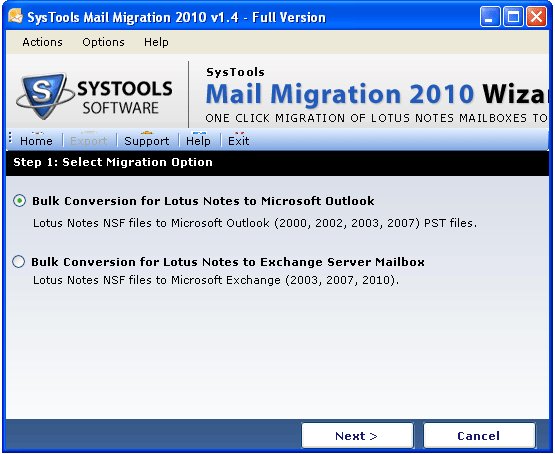Image resolution: width=555 pixels, height=454 pixels.
Task: Click the Cancel button
Action: coord(479,436)
